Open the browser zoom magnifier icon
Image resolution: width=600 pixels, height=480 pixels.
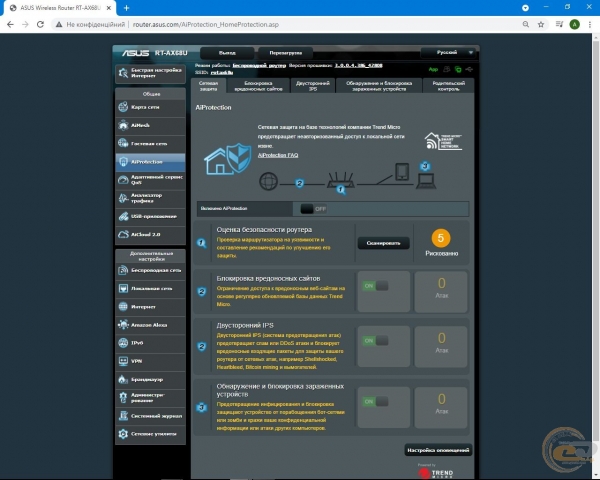point(526,24)
